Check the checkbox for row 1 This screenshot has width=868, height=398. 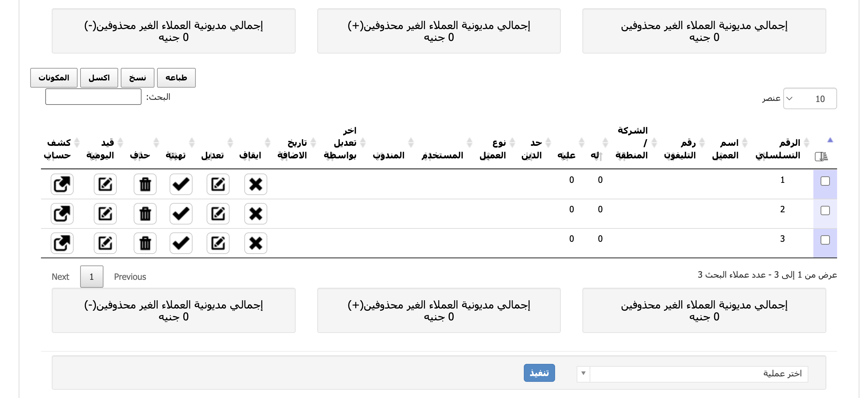tap(825, 181)
